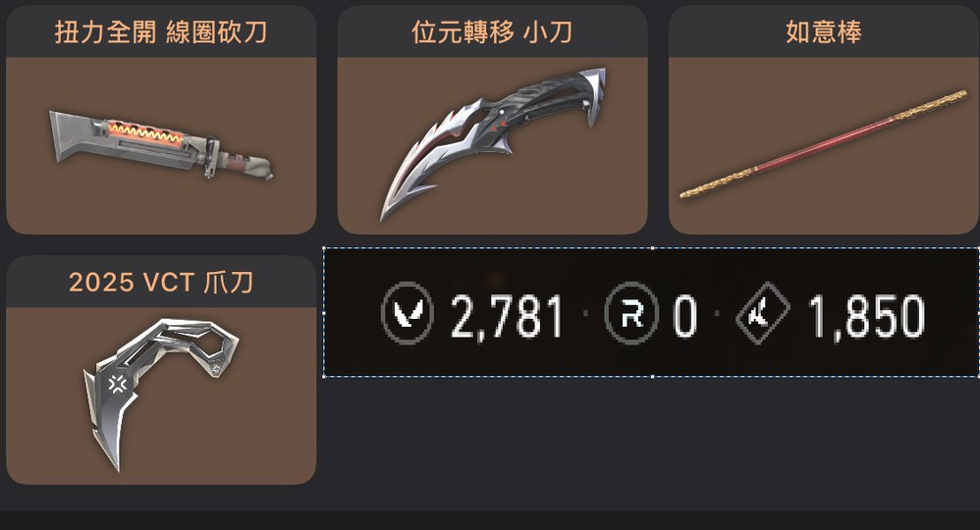The image size is (980, 530).
Task: Click the red and gold staff image
Action: click(x=824, y=144)
